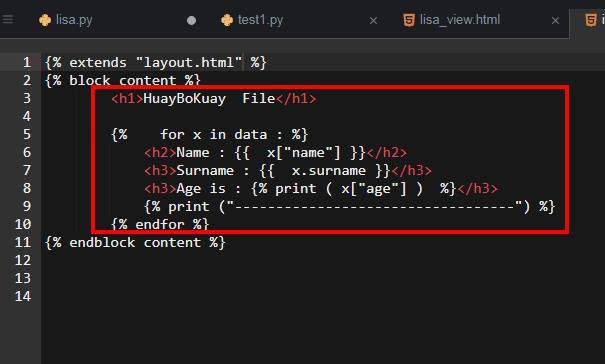Click the 'endfor' statement on line 10
The image size is (605, 364).
(x=160, y=225)
